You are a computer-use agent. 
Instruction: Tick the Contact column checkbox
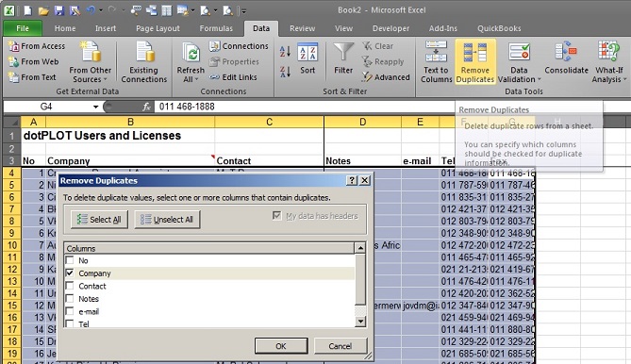[x=70, y=286]
